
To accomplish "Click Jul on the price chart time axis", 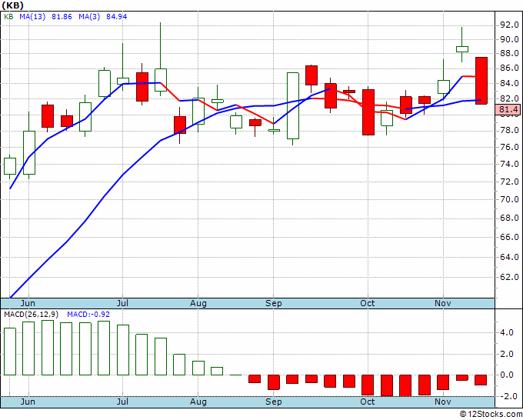I will pos(122,303).
